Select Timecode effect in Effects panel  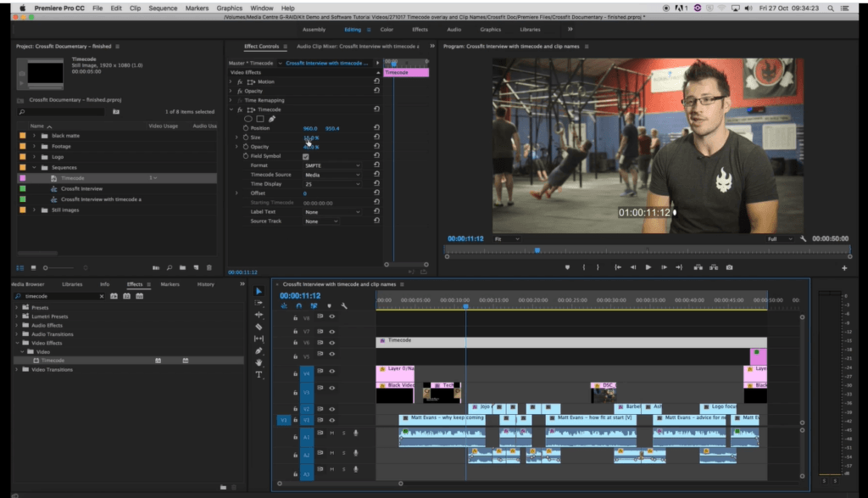53,361
